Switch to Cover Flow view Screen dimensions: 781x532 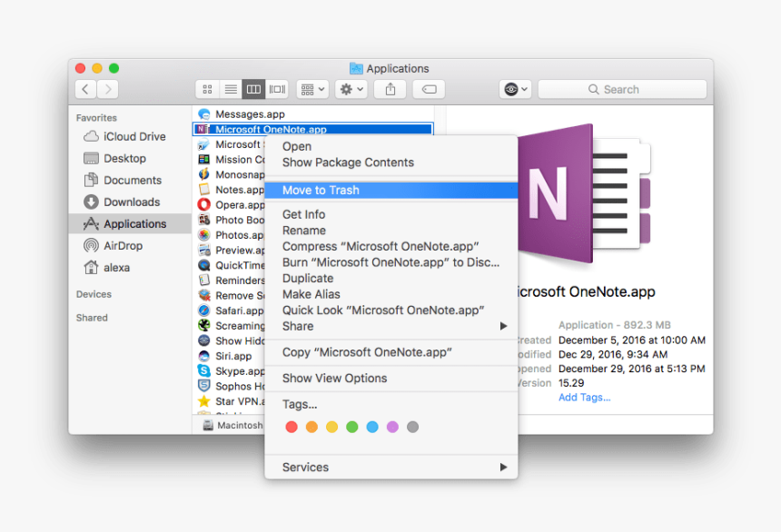point(277,89)
